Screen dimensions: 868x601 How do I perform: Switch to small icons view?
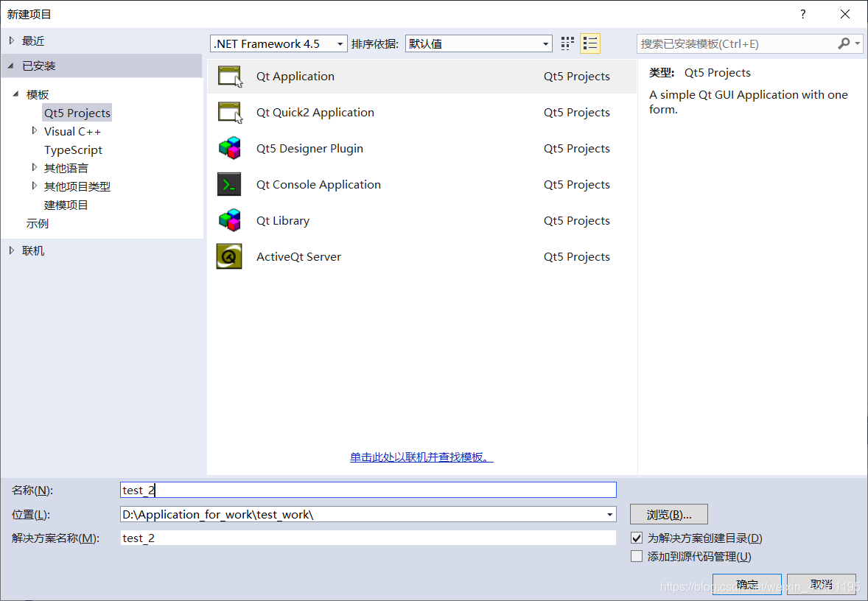[567, 43]
